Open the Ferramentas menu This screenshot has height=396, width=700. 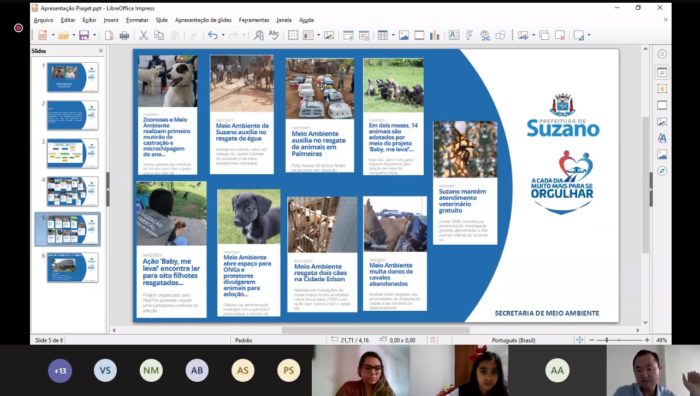254,20
